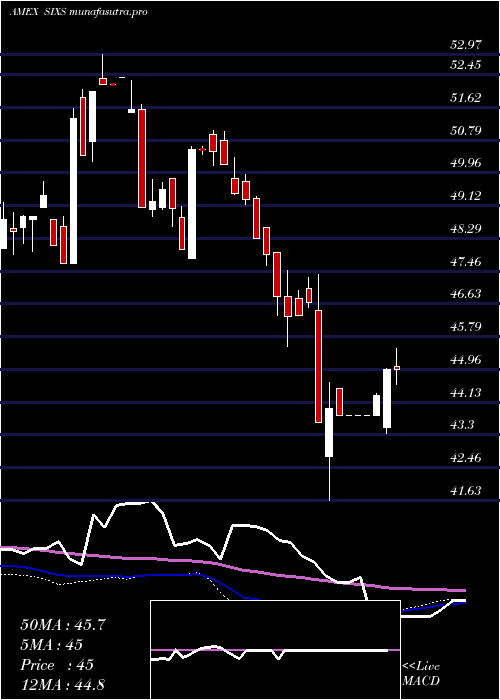The image size is (500, 700).
Task: Click the 52.97 price axis label
Action: point(466,45)
